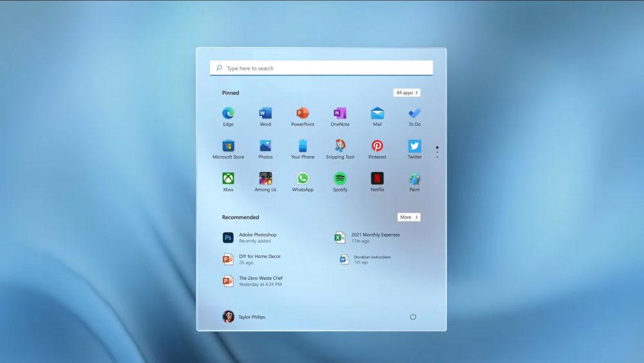Click More recommended items button
The height and width of the screenshot is (363, 644).
coord(409,217)
